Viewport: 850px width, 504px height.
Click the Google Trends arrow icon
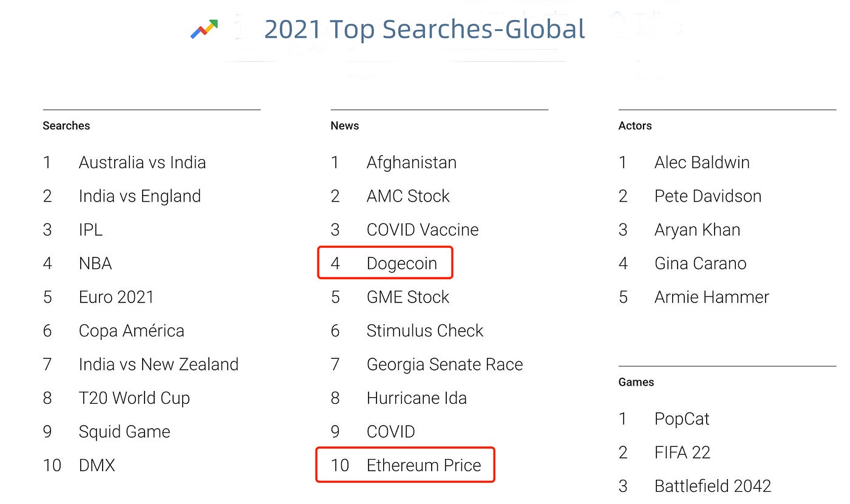tap(204, 29)
